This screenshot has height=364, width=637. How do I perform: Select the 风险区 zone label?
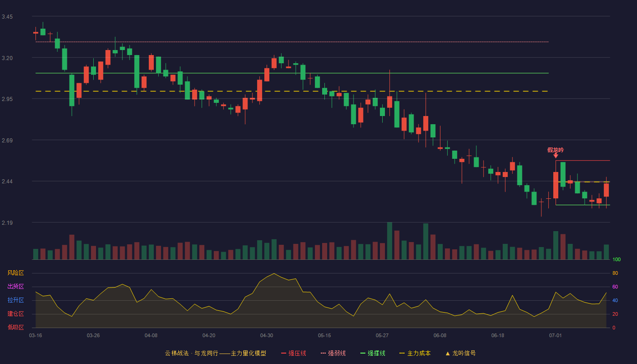click(15, 273)
